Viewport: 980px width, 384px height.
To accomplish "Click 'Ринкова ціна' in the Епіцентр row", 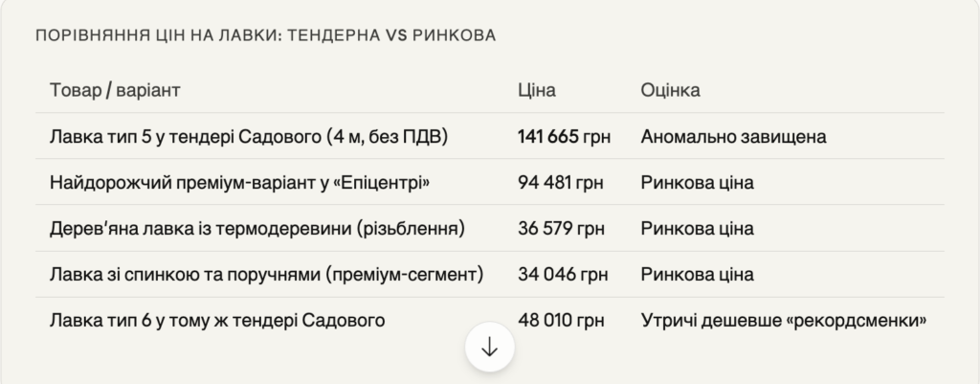I will pos(697,183).
